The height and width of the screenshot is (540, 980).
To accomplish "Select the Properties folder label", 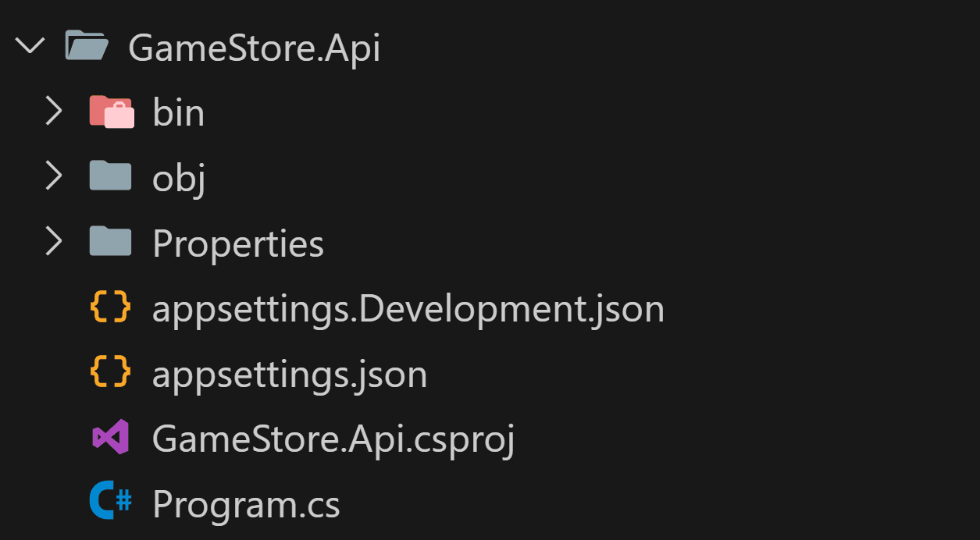I will pos(238,245).
